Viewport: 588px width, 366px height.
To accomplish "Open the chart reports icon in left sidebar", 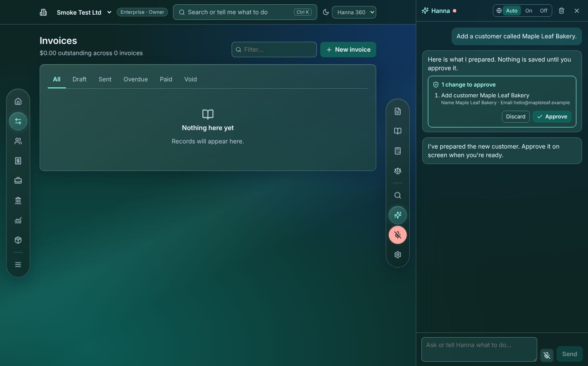I will coord(18,220).
